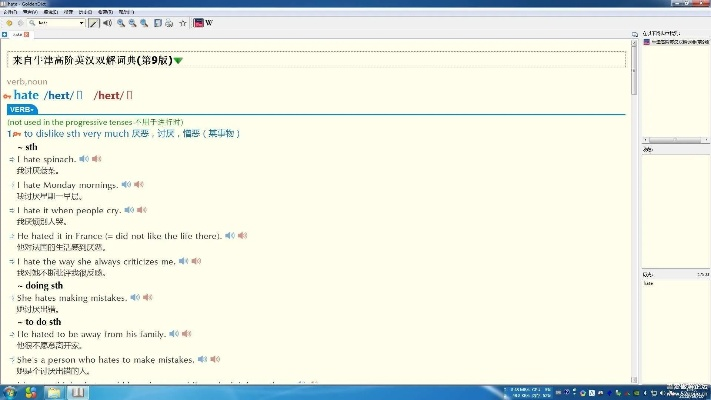711x400 pixels.
Task: Open the Help (帮助) menu at the end of the menu bar
Action: point(126,12)
